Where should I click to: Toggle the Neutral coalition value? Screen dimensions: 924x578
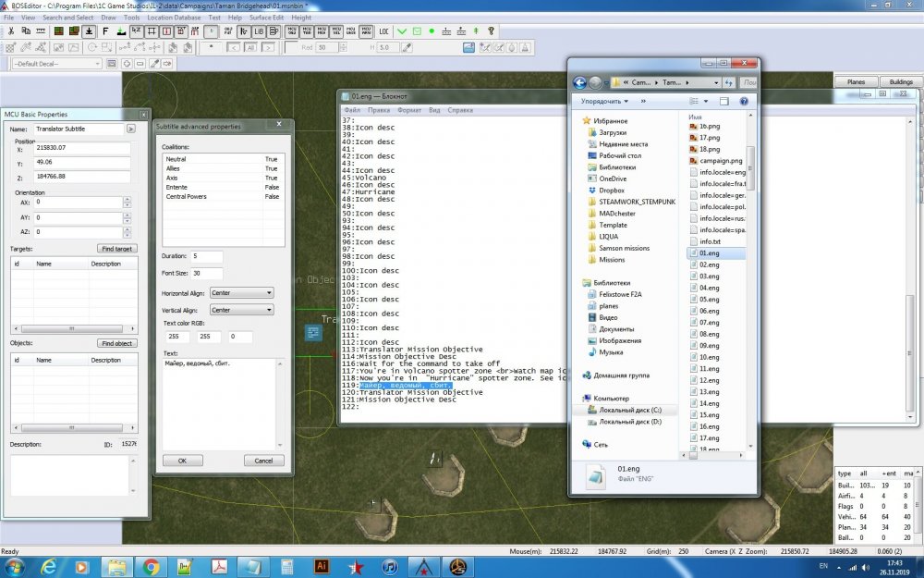click(x=271, y=159)
